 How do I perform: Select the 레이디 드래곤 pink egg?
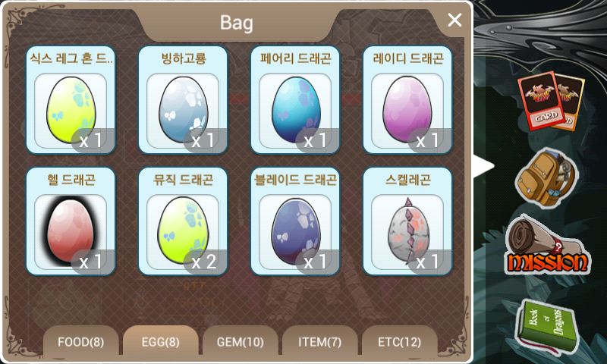pyautogui.click(x=407, y=100)
